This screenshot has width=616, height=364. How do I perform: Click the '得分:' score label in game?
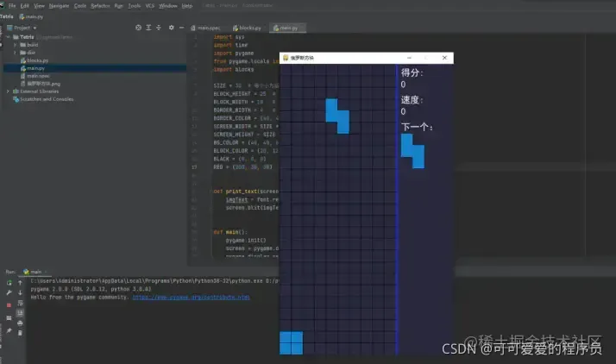412,72
